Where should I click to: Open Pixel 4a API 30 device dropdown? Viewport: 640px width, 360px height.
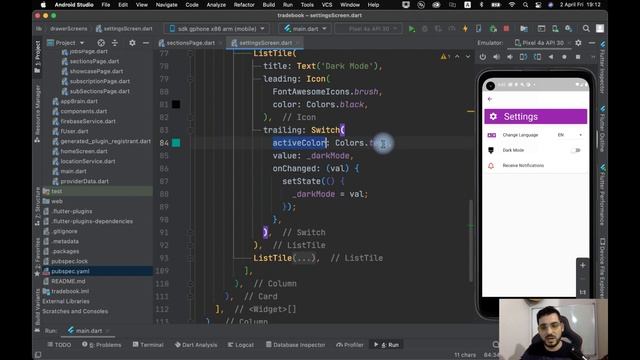pos(369,29)
